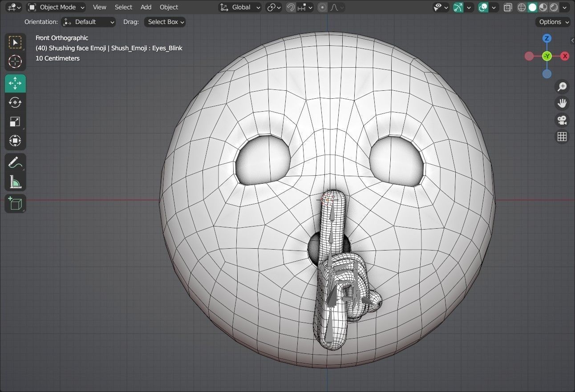Open the Select menu
Image resolution: width=575 pixels, height=392 pixels.
pyautogui.click(x=123, y=7)
